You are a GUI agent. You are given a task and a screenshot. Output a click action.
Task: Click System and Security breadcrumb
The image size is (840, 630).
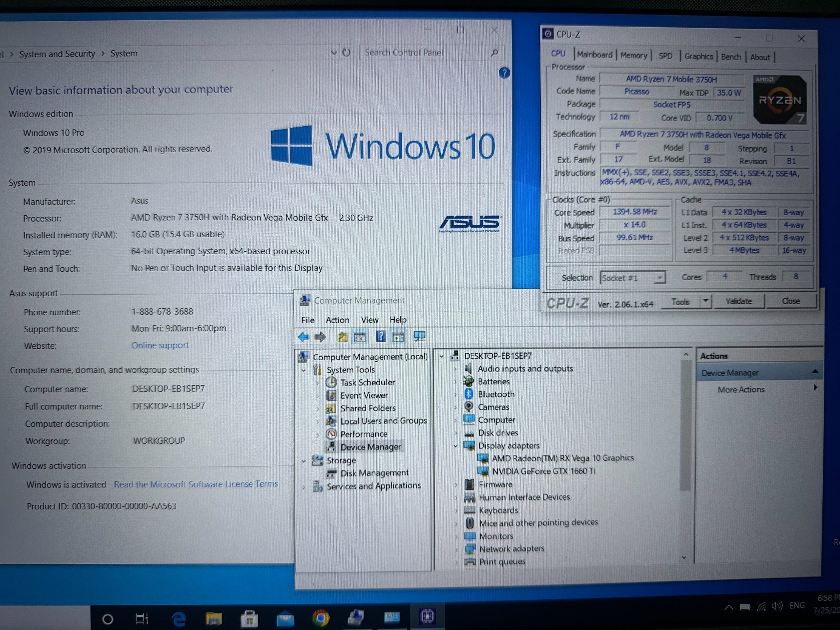(x=57, y=54)
